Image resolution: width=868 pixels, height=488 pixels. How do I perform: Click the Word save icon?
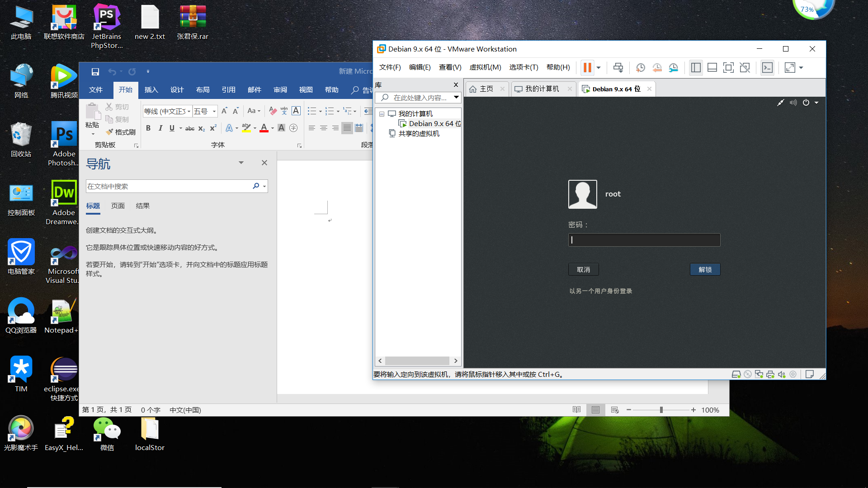point(95,72)
